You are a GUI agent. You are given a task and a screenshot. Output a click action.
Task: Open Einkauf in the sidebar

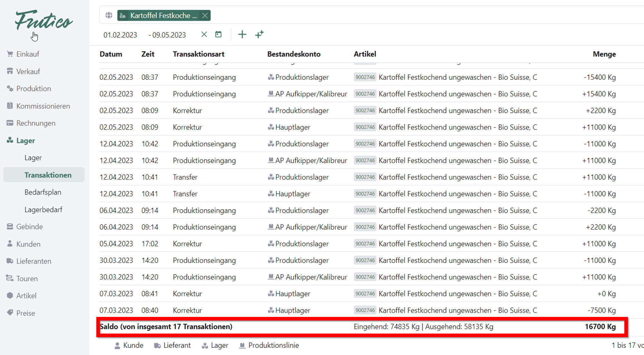(28, 54)
